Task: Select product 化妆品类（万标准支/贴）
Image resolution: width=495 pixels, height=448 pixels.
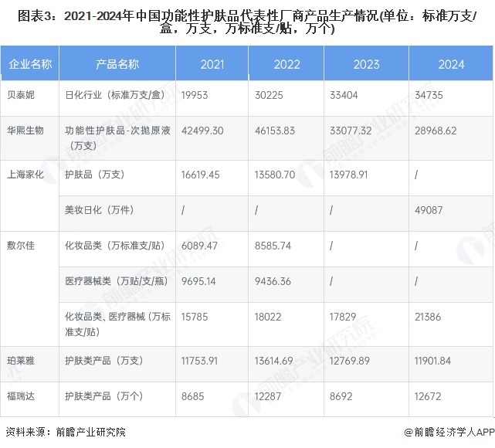Action: pos(115,246)
